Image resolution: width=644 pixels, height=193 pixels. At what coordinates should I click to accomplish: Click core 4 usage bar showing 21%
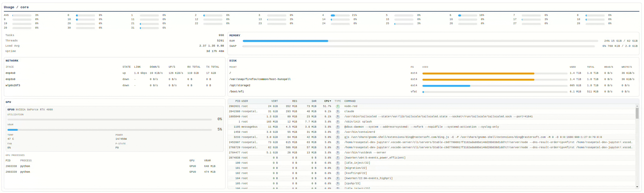pyautogui.click(x=340, y=15)
